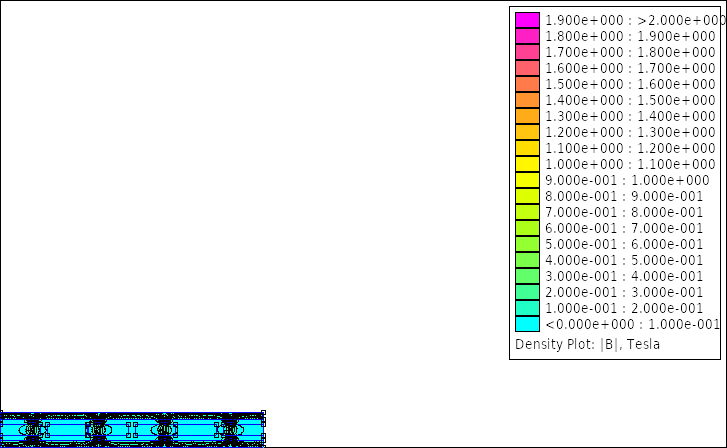Select the legend text '4.000e-001 : 5.000e-001'
This screenshot has width=727, height=448.
(x=625, y=260)
